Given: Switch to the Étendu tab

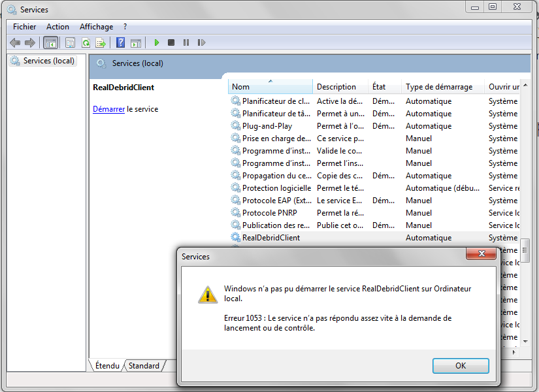Looking at the screenshot, I should pos(106,365).
